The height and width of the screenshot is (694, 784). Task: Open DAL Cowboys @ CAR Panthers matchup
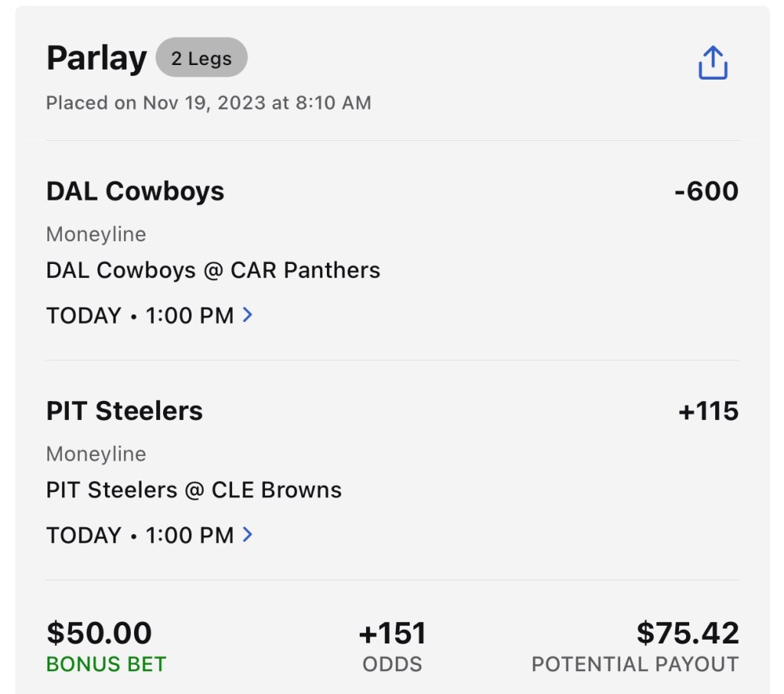pos(213,270)
